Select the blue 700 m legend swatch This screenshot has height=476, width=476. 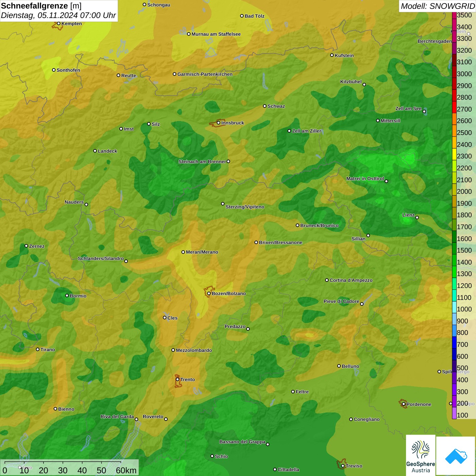tap(454, 343)
